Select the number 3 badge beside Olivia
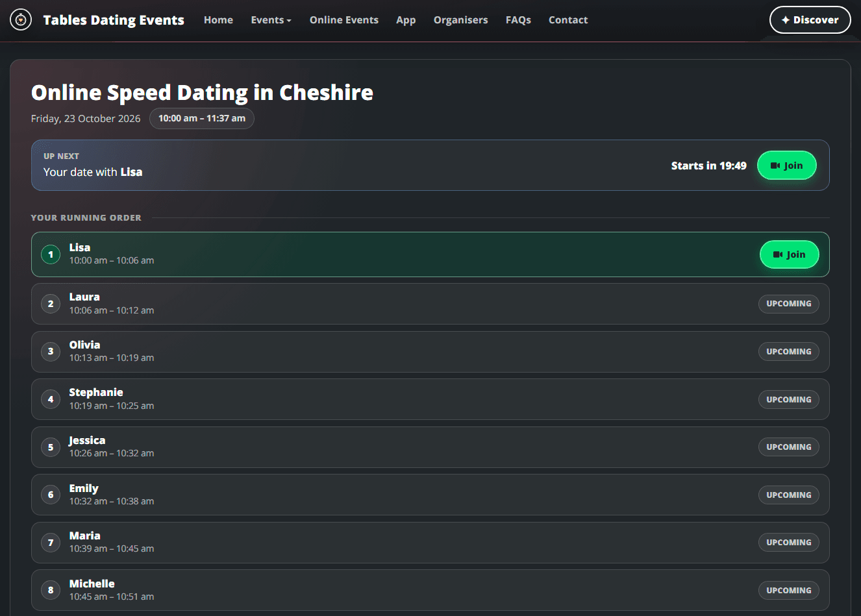Viewport: 861px width, 616px height. (x=51, y=352)
